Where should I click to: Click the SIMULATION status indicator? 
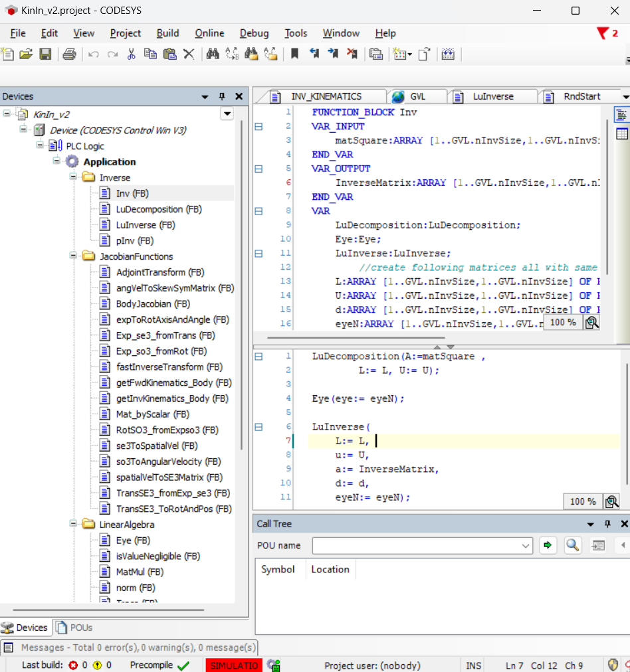(234, 665)
